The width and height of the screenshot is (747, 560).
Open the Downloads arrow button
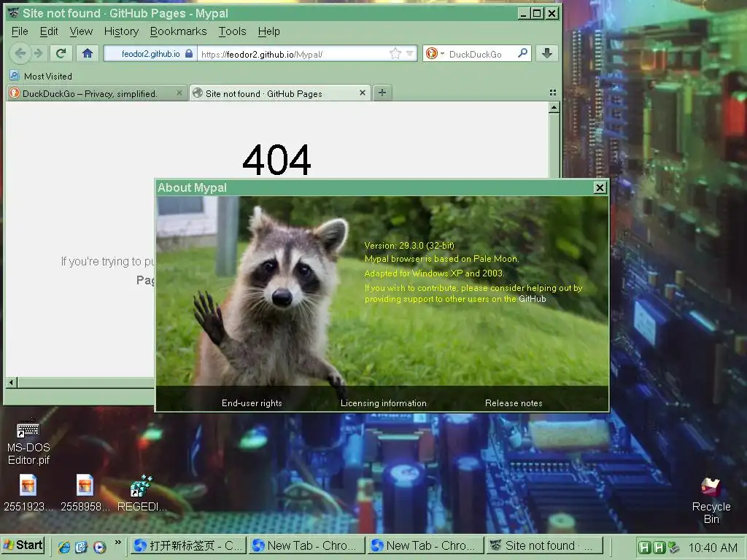point(547,53)
